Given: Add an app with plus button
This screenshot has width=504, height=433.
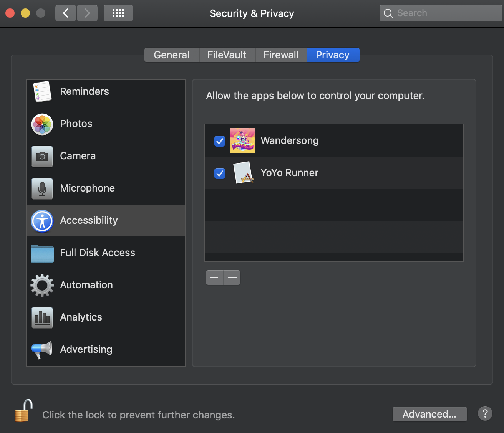Looking at the screenshot, I should tap(214, 278).
